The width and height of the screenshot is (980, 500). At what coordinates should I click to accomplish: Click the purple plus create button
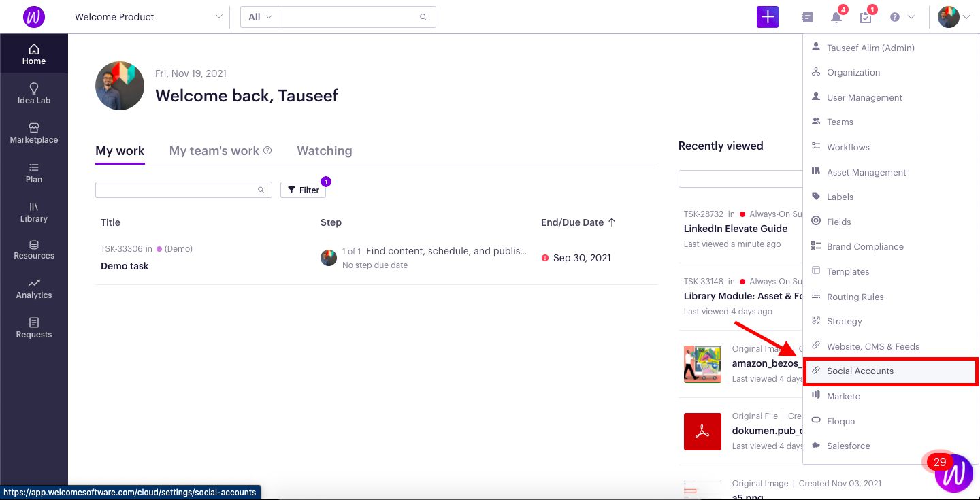[768, 17]
